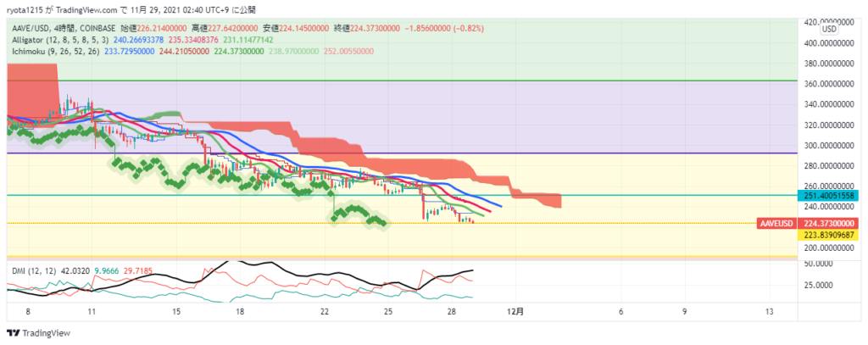This screenshot has width=868, height=345.
Task: Click the TradingView logo icon
Action: (14, 332)
